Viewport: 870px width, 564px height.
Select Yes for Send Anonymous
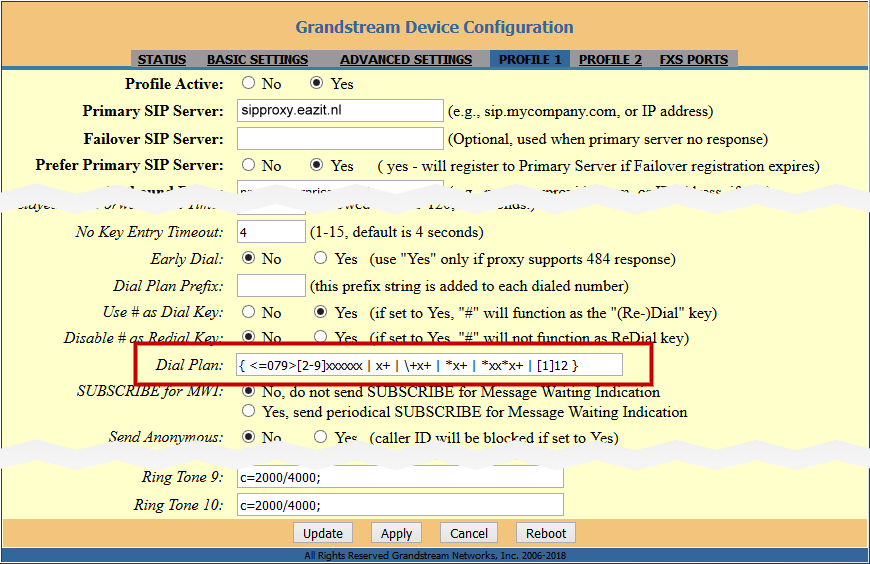pyautogui.click(x=320, y=437)
